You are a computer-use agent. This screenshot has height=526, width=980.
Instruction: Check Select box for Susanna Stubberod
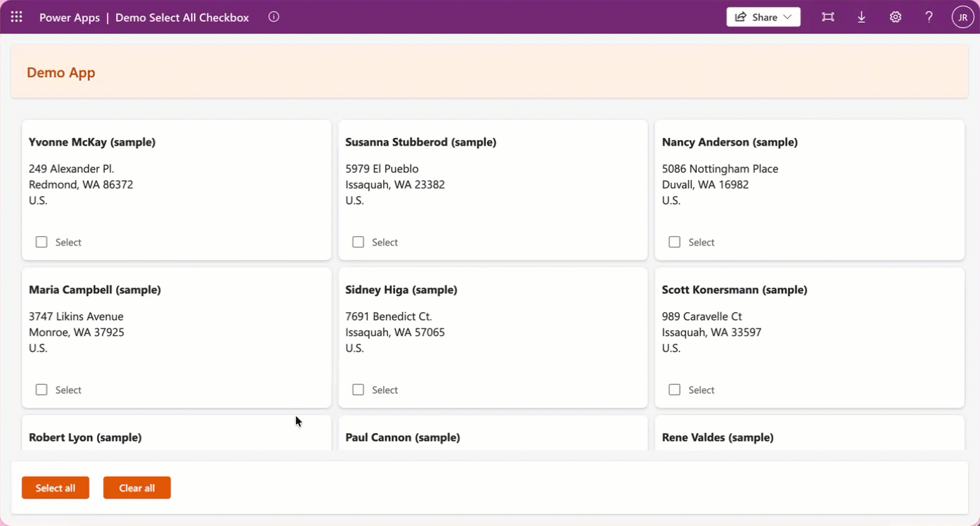pos(358,242)
